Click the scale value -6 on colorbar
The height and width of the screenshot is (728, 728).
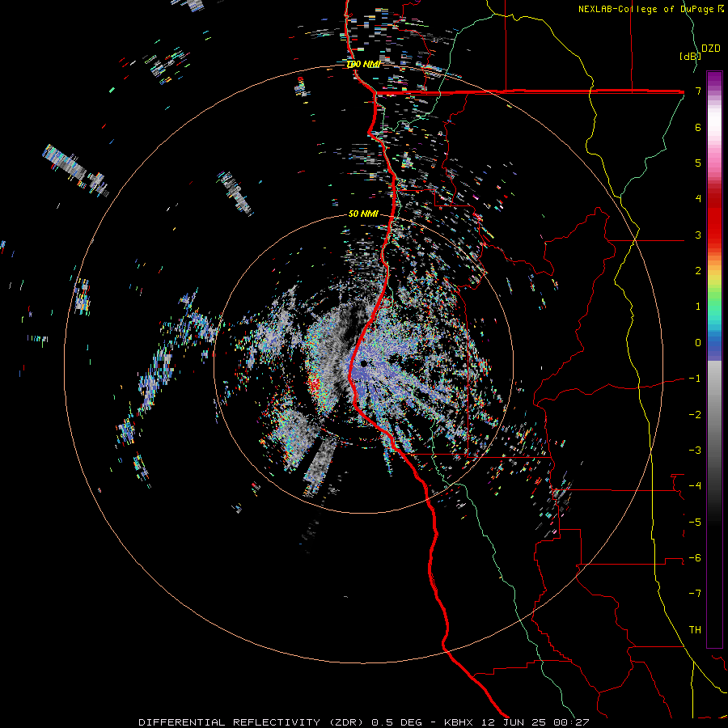tap(695, 558)
